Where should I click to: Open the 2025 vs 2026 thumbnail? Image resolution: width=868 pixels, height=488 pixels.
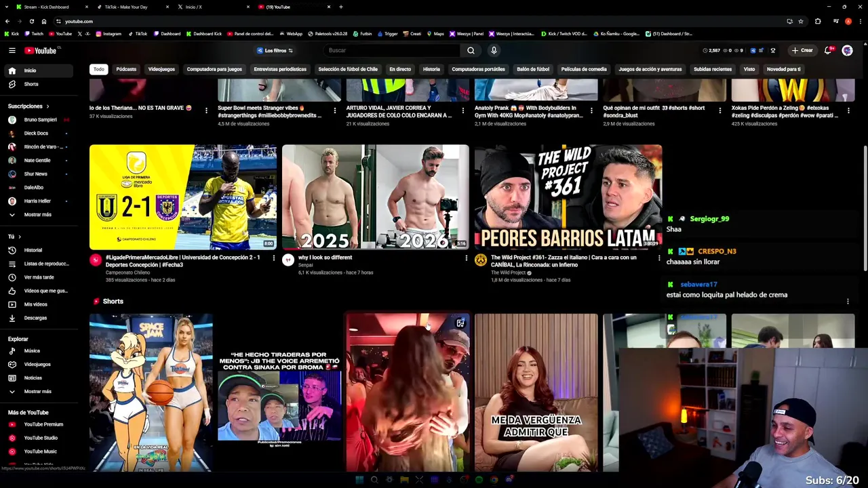[376, 197]
